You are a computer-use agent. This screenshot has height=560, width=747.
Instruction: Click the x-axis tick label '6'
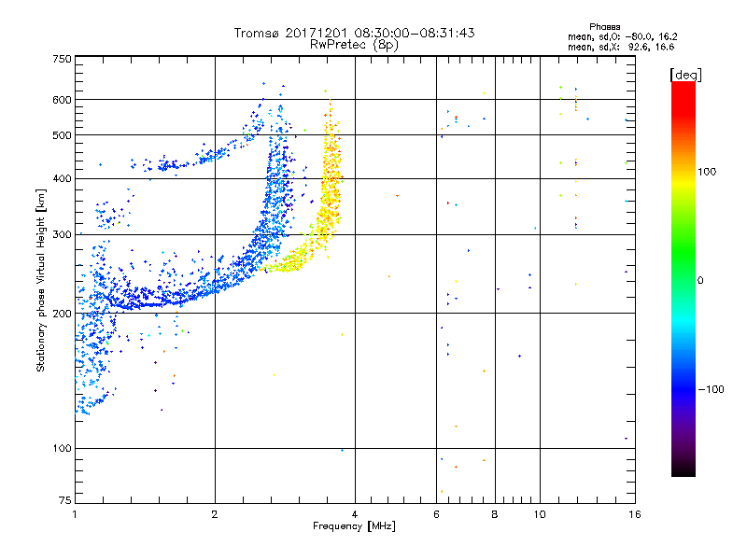[x=436, y=514]
